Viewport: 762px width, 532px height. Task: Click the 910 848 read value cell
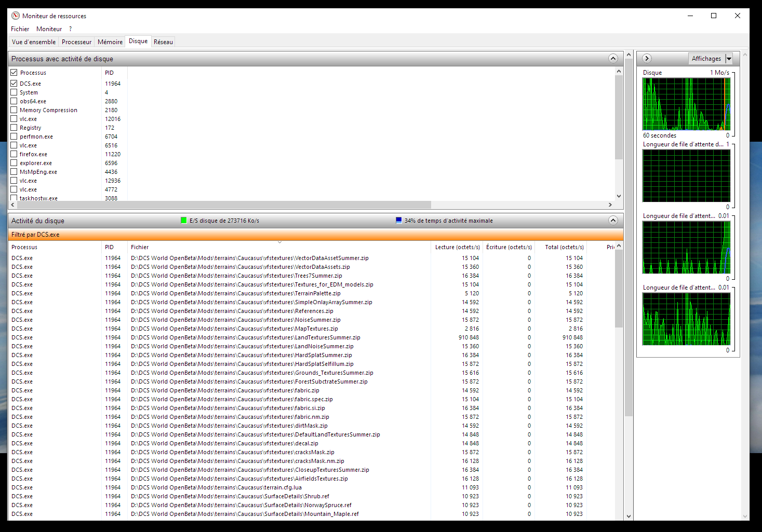pyautogui.click(x=469, y=337)
